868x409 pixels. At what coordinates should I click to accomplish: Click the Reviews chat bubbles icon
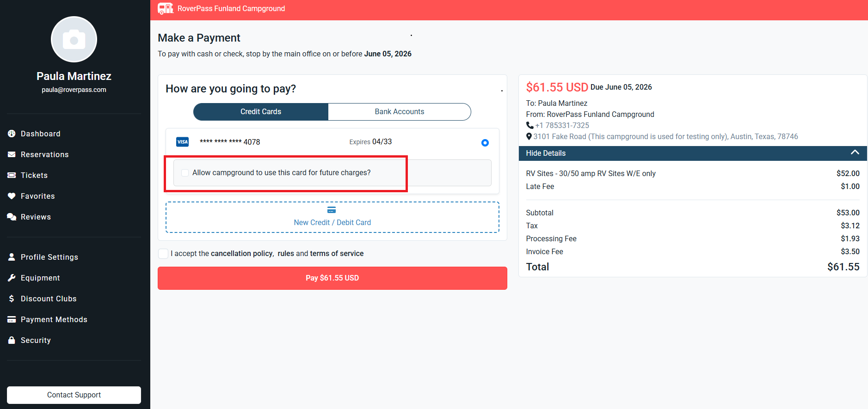[x=12, y=217]
